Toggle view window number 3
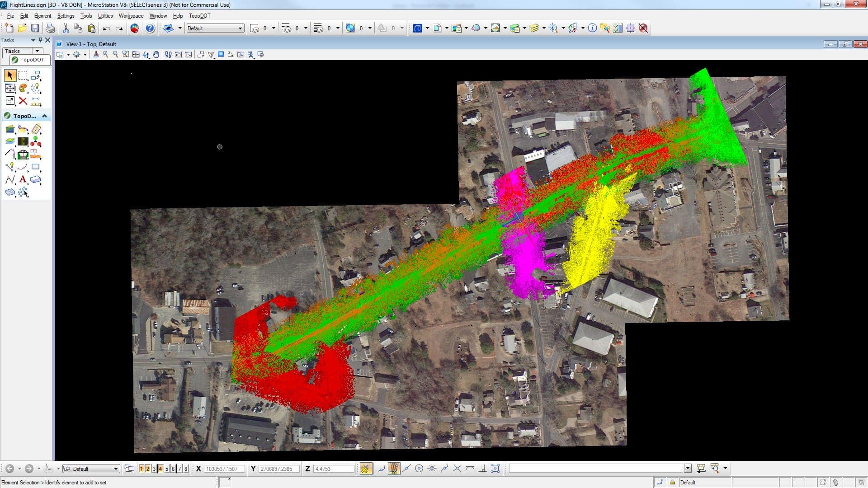The image size is (868, 488). tap(154, 469)
